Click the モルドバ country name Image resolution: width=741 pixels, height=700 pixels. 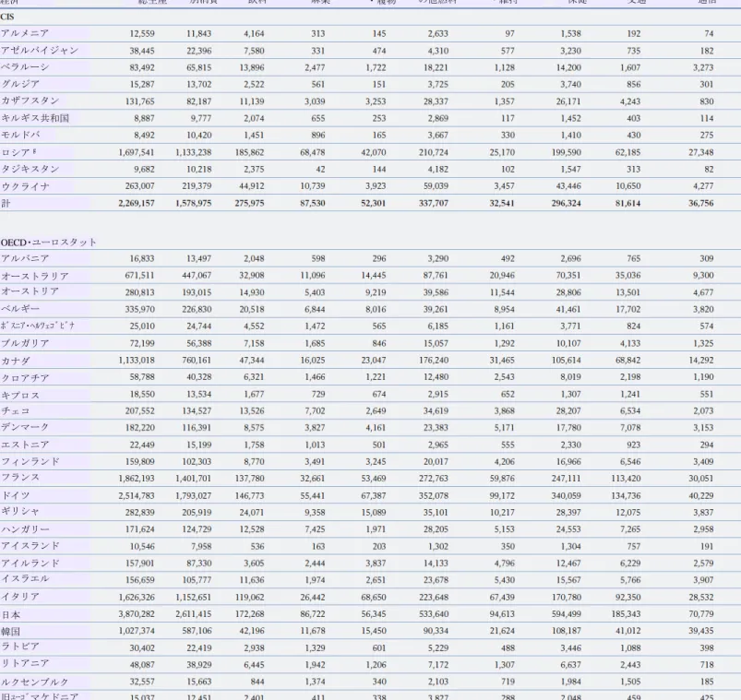pos(20,135)
